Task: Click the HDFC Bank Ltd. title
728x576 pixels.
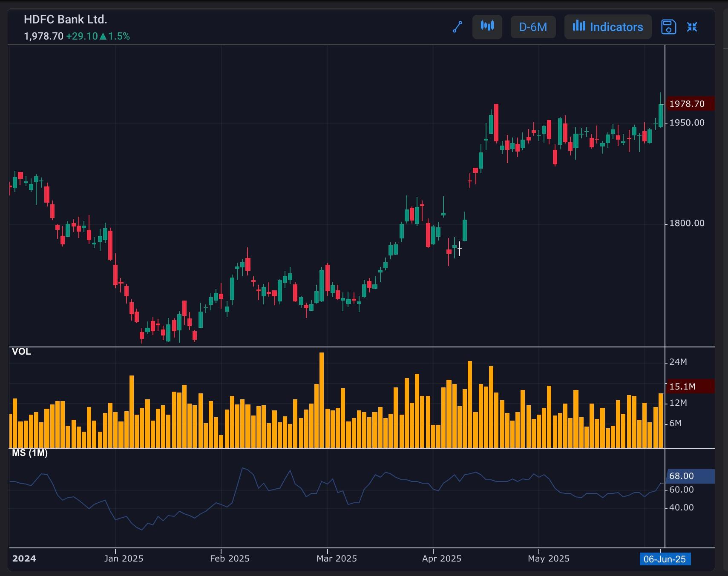Action: coord(66,20)
